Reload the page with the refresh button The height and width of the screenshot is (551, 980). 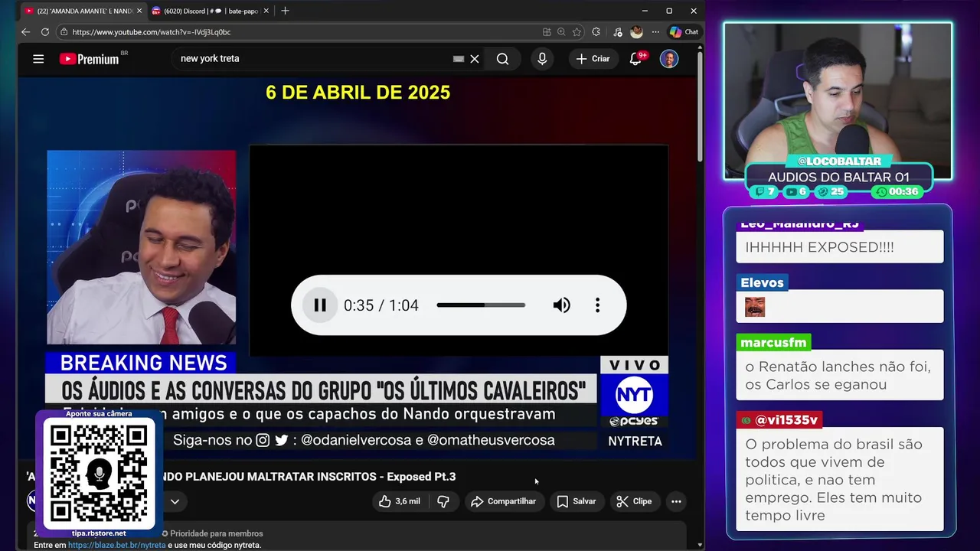44,32
